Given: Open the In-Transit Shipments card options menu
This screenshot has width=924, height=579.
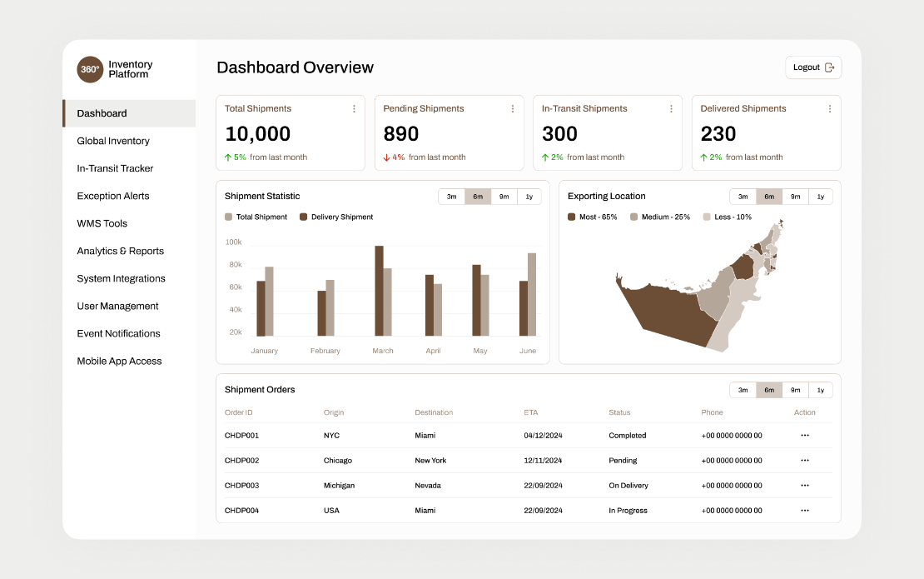Looking at the screenshot, I should 671,108.
